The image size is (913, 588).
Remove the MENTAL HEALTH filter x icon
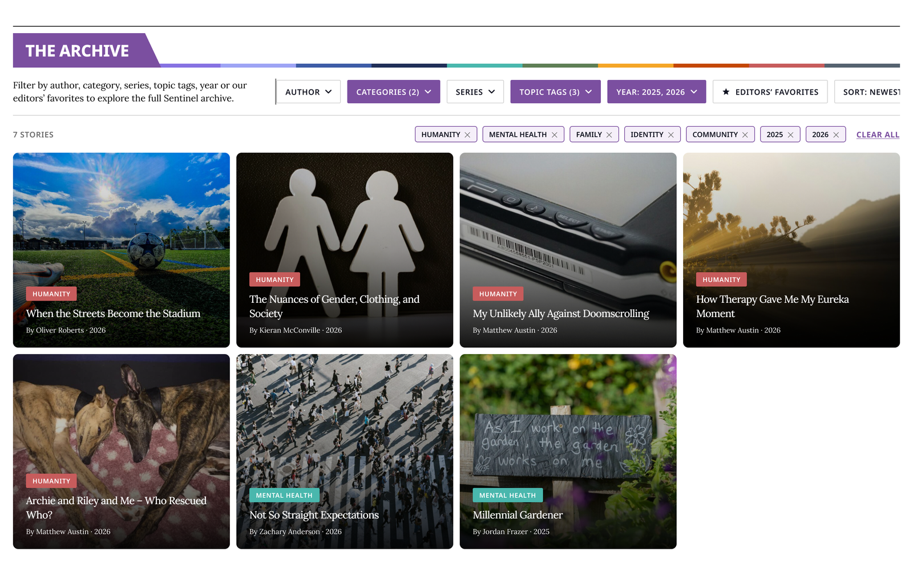[554, 135]
